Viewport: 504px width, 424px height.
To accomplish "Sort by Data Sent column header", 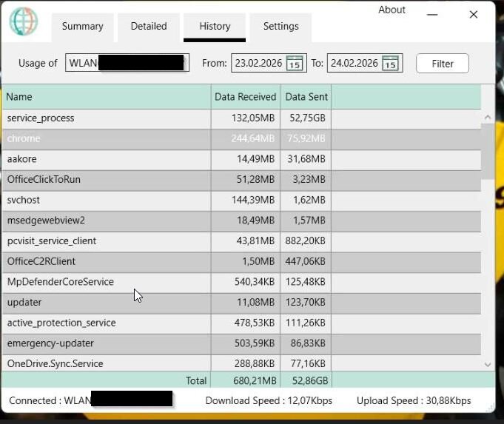I will pos(306,97).
